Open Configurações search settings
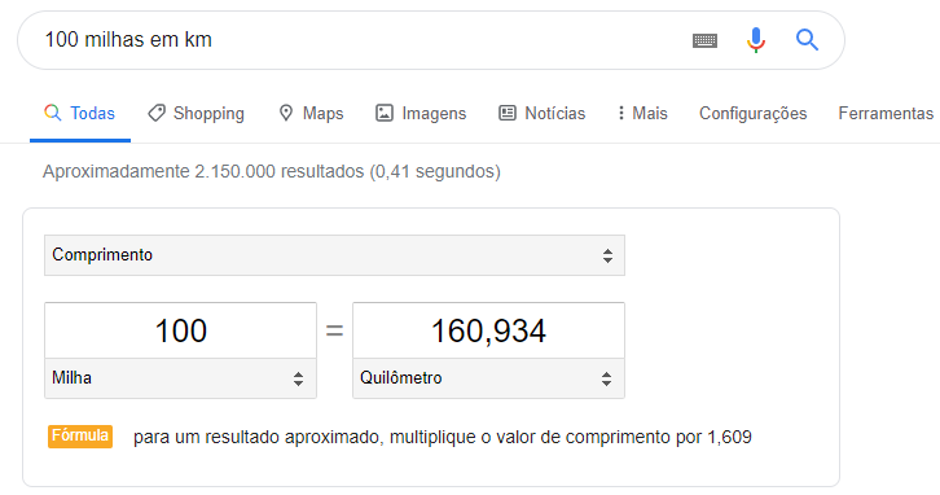 click(x=752, y=113)
